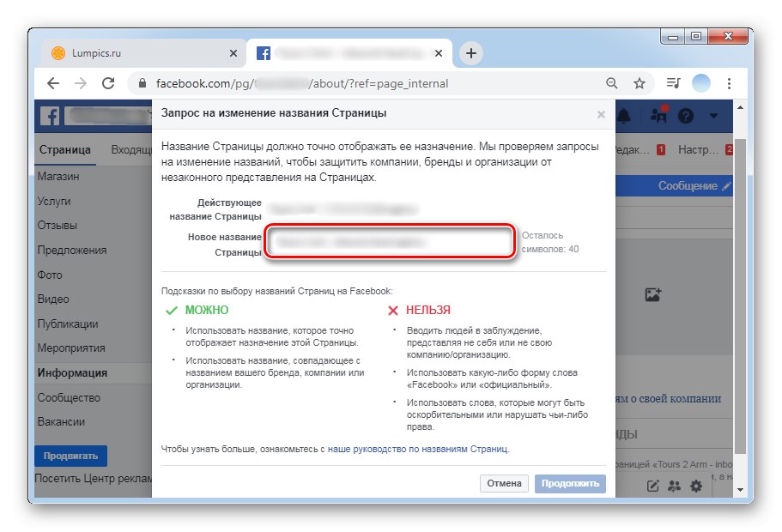The image size is (782, 532).
Task: Minimize the Chrome window
Action: 673,36
